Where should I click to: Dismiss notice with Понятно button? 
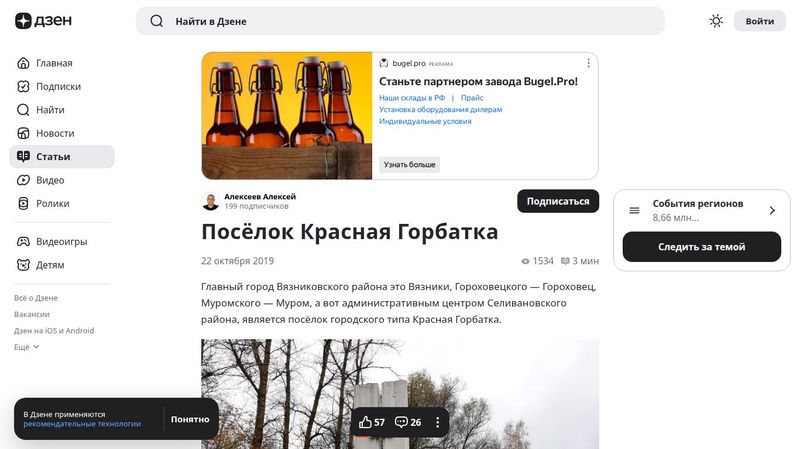[x=190, y=419]
